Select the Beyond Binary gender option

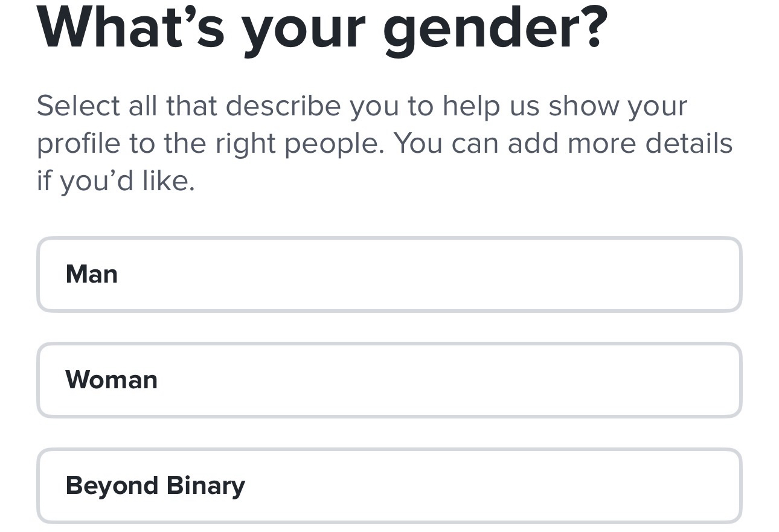point(389,486)
